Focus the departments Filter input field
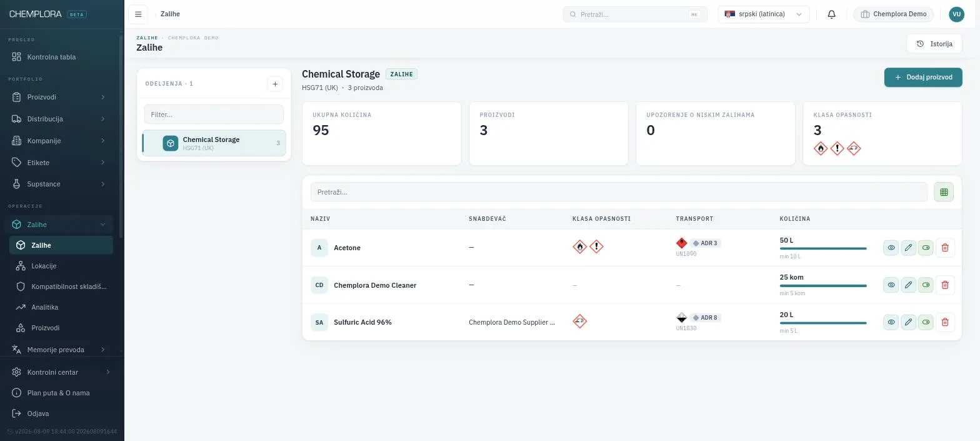The height and width of the screenshot is (441, 980). [214, 114]
